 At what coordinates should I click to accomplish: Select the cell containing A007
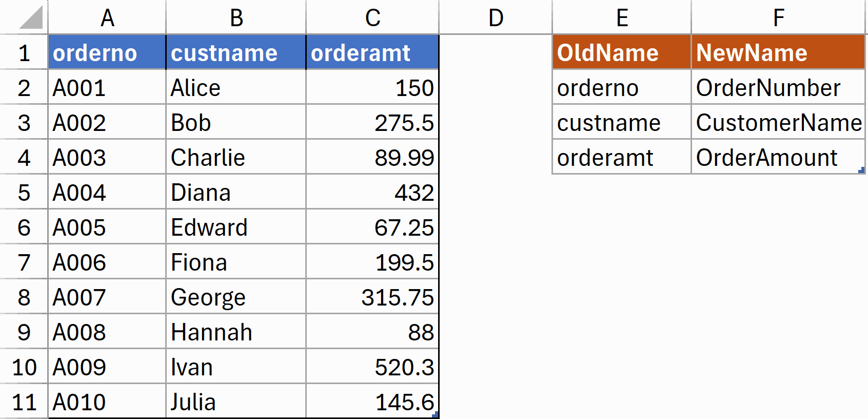point(106,297)
